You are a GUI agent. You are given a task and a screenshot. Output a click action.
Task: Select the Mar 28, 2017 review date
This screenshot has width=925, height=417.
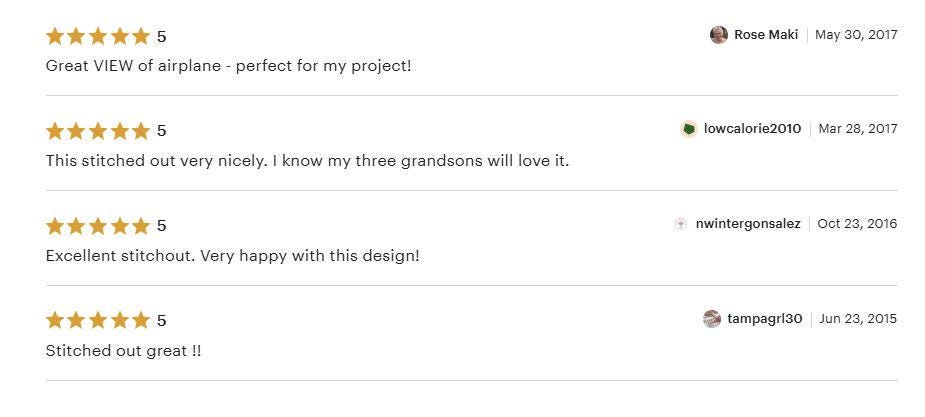(858, 129)
